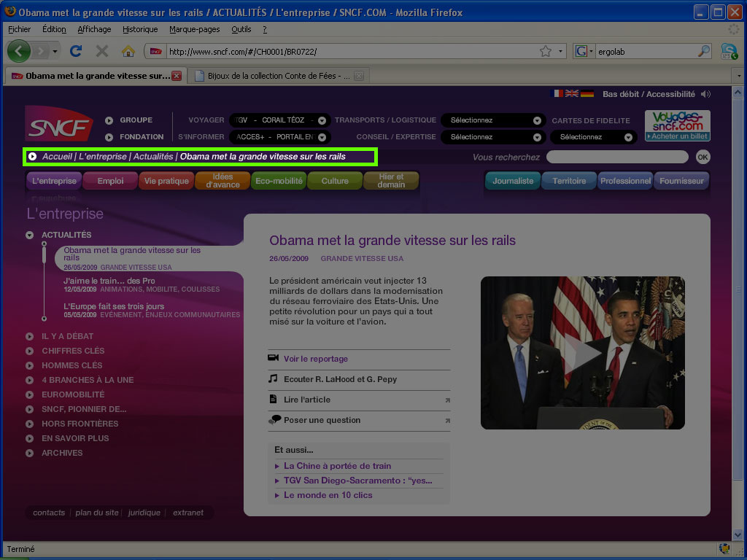Collapse the ACTUALITÉS section
This screenshot has height=560, width=747.
29,235
